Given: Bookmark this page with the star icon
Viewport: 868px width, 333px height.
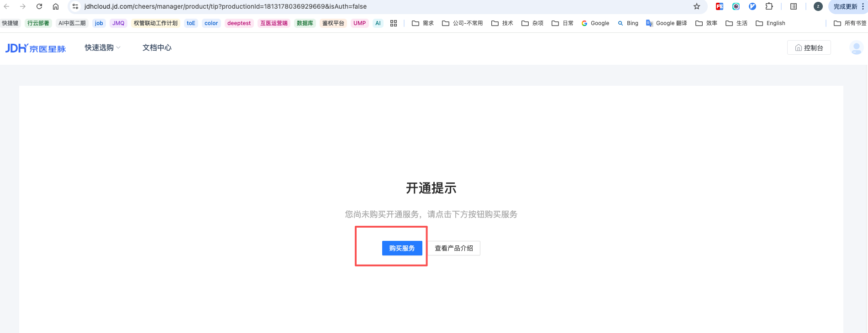Looking at the screenshot, I should coord(697,6).
